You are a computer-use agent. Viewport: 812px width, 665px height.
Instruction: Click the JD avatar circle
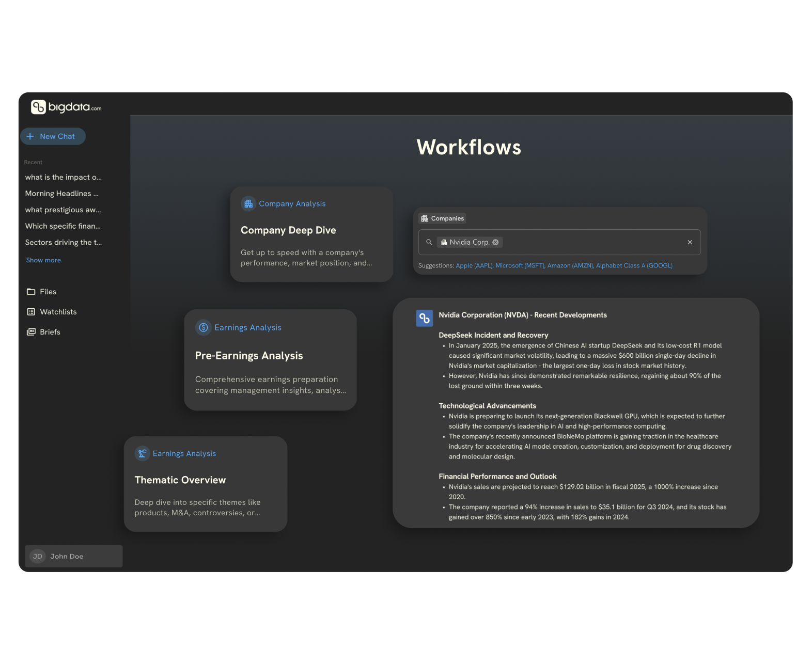[x=38, y=556]
